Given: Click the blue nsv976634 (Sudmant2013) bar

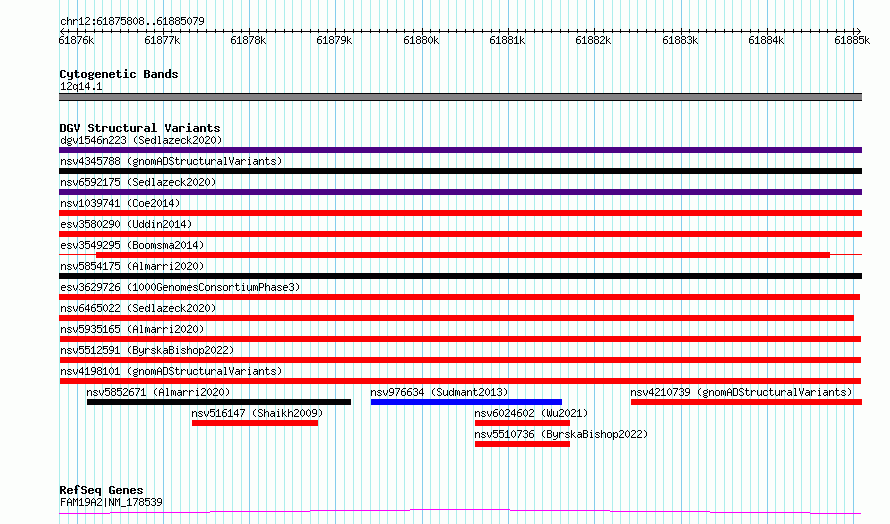Looking at the screenshot, I should [x=466, y=402].
